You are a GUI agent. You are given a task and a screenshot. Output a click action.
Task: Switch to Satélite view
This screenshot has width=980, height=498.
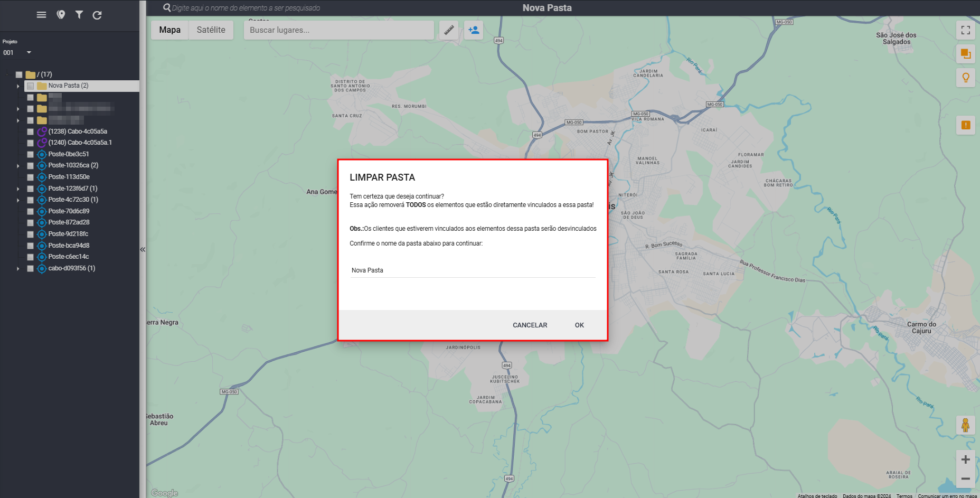(211, 30)
